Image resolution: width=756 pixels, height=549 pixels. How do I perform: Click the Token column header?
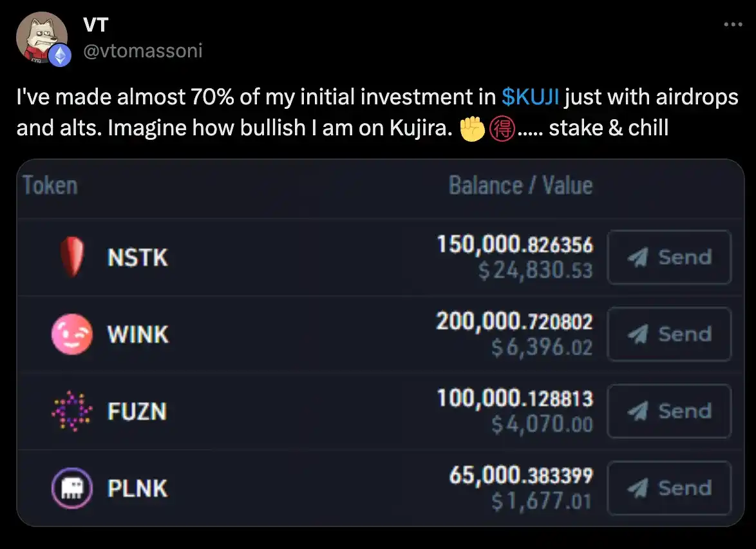coord(50,186)
